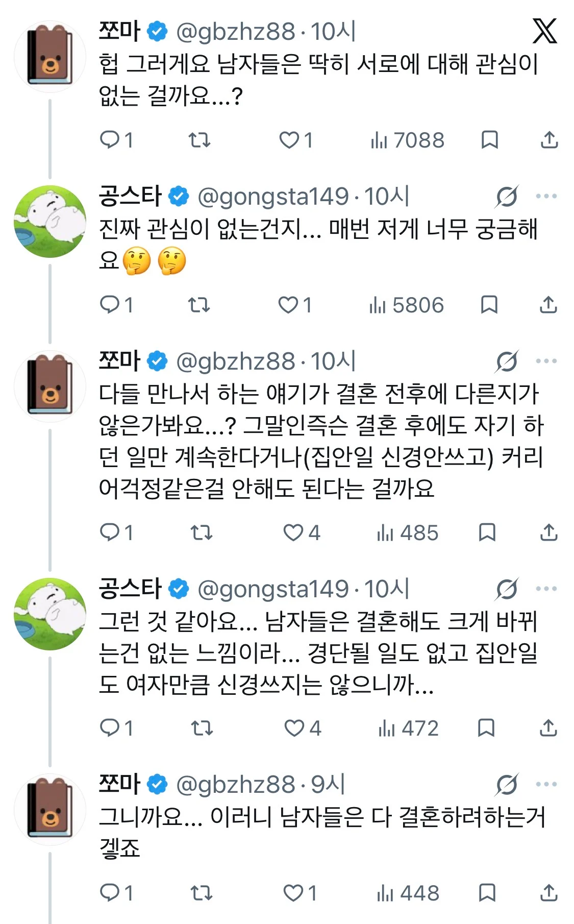Bookmark the tweet with 7088 views
The image size is (574, 924).
489,140
